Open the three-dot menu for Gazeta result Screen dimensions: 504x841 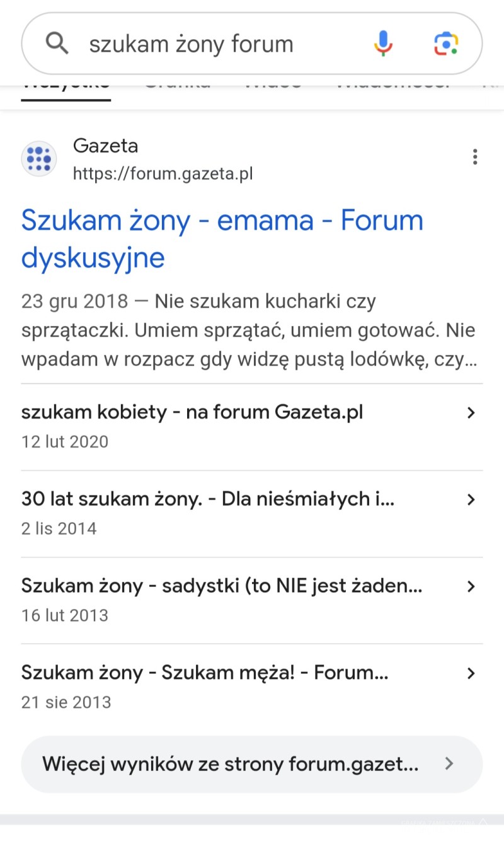(475, 157)
